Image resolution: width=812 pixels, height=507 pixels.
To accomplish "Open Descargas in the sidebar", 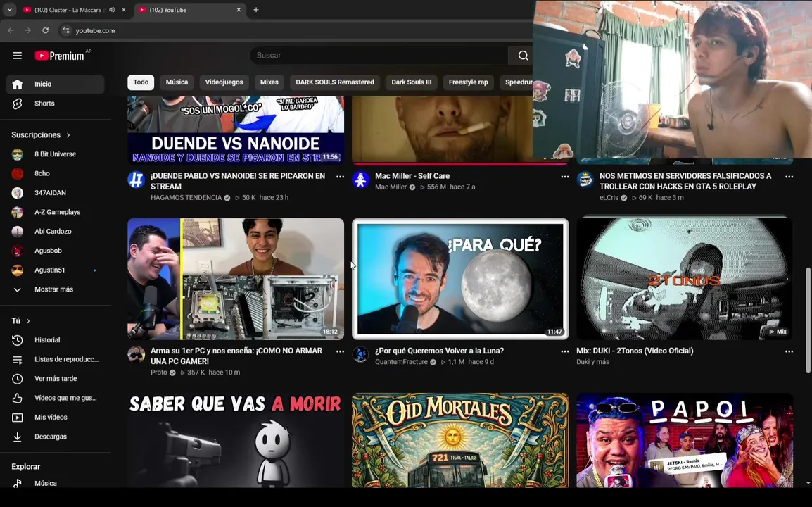I will (55, 437).
